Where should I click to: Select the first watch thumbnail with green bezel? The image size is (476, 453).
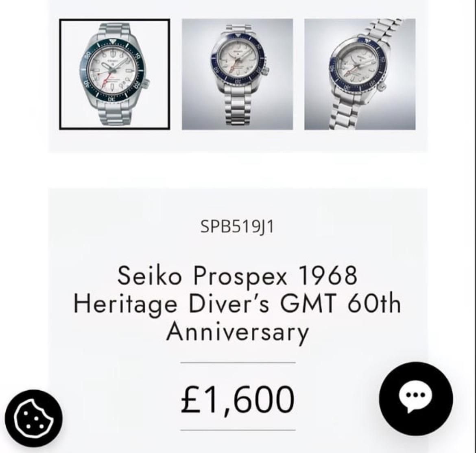pos(114,74)
